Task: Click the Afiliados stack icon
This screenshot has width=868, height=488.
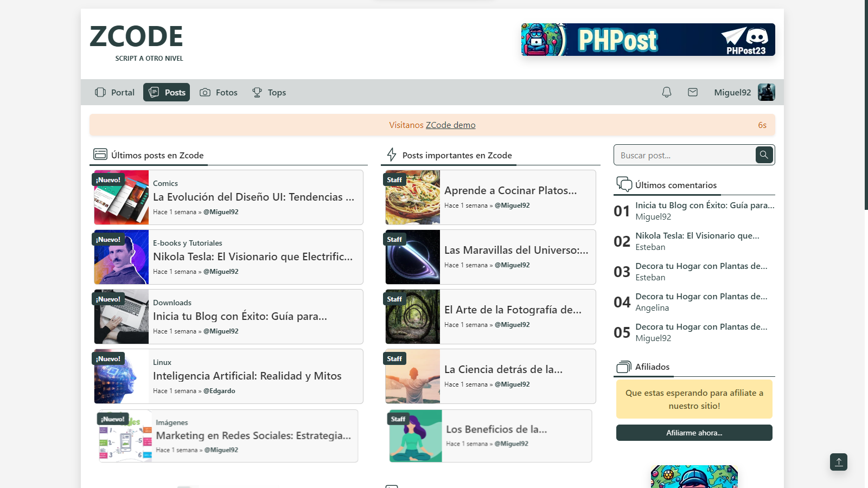Action: pos(623,366)
